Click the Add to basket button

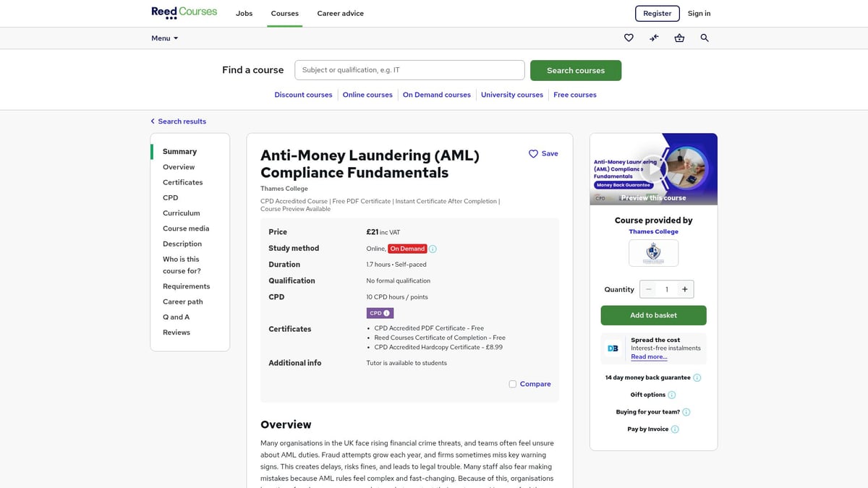(x=653, y=316)
